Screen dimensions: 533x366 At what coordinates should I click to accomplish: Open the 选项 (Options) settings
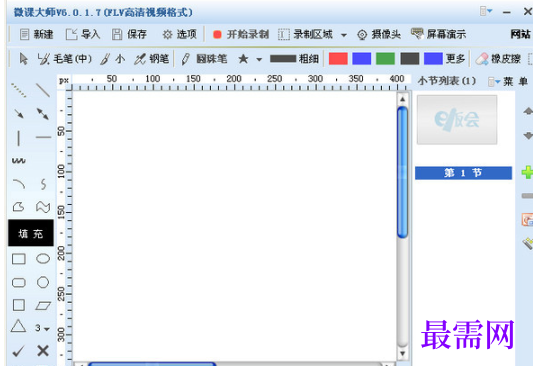click(179, 34)
